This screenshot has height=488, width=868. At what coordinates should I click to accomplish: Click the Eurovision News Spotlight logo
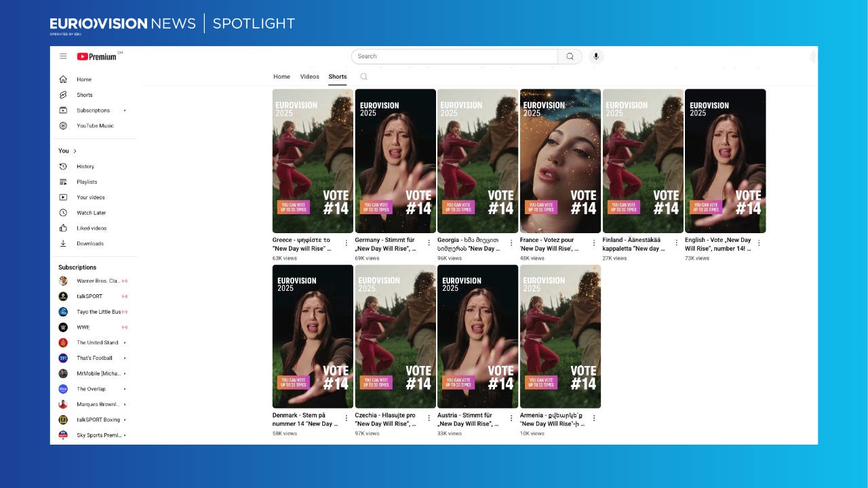coord(172,24)
